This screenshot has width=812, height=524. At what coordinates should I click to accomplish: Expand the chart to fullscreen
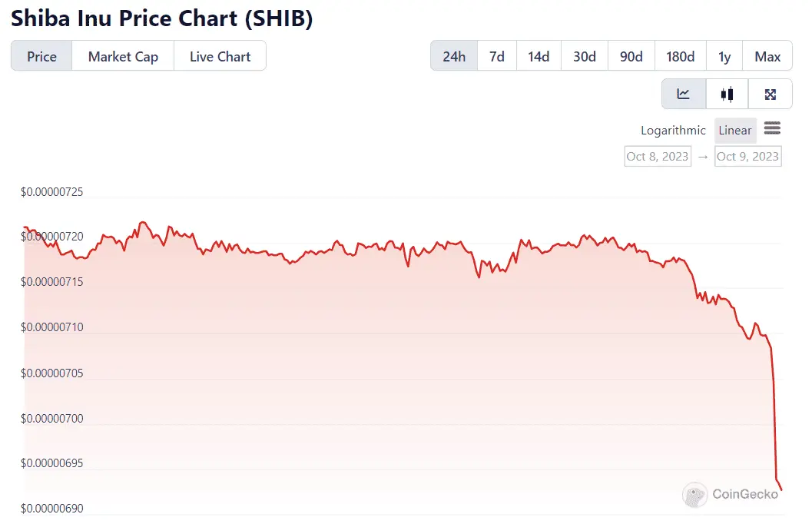tap(771, 93)
